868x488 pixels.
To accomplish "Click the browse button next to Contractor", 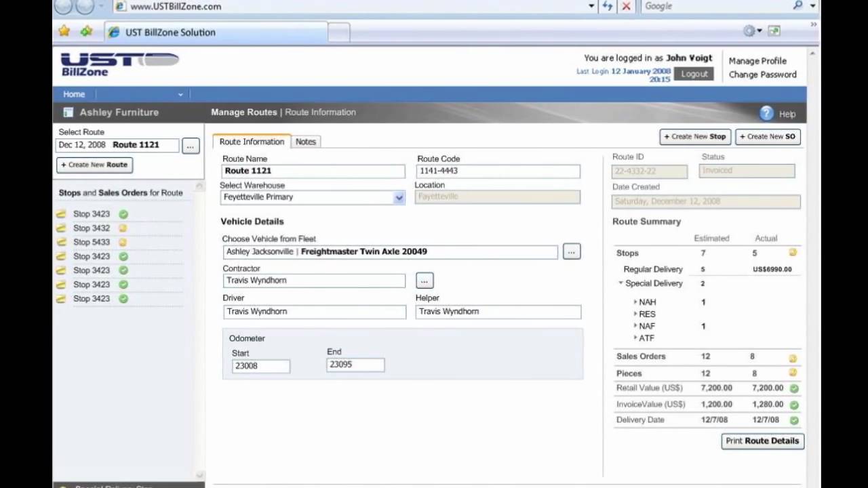I will 425,281.
